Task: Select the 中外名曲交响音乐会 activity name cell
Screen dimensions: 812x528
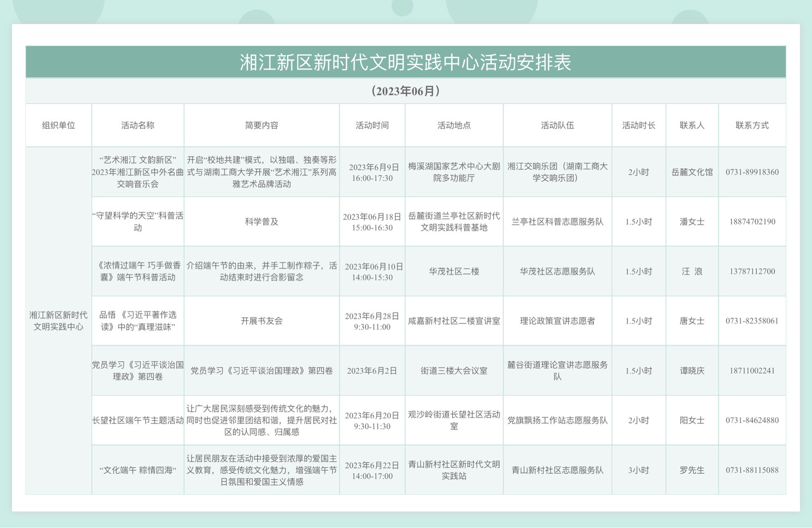Action: click(138, 172)
